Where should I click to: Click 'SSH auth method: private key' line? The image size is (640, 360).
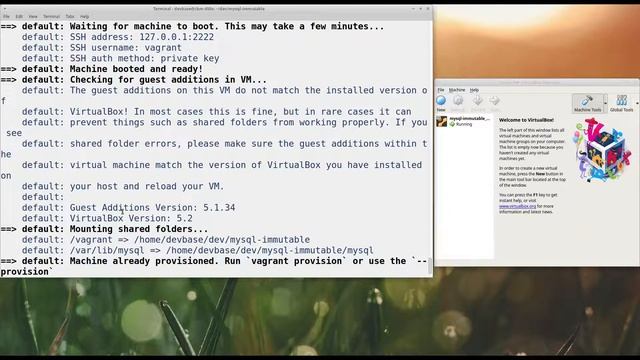point(120,58)
